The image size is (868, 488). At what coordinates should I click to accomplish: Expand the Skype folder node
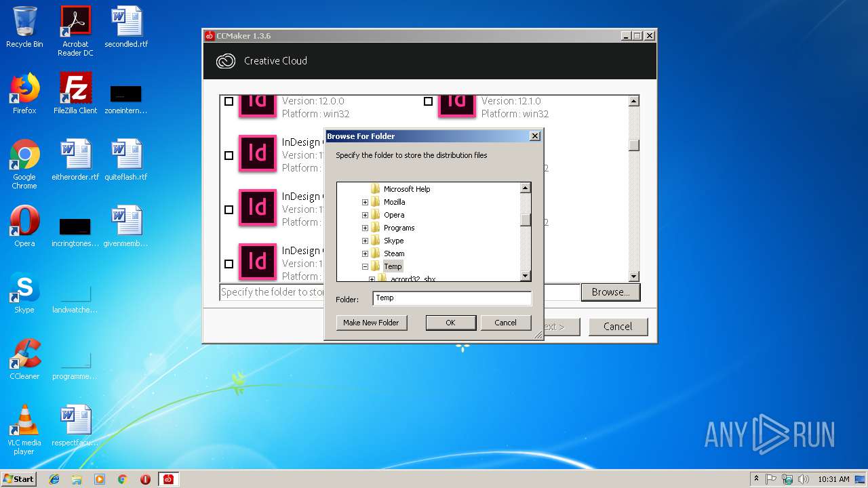pos(365,241)
